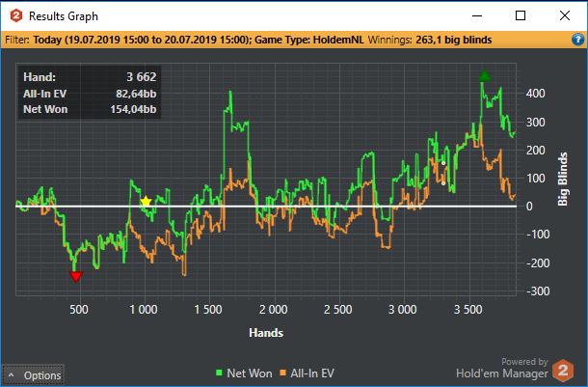Click the yellow star marker on graph
This screenshot has width=588, height=387.
pyautogui.click(x=146, y=202)
